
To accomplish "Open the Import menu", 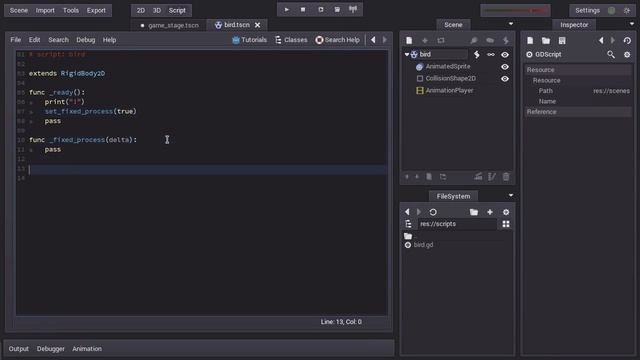I will (x=45, y=10).
